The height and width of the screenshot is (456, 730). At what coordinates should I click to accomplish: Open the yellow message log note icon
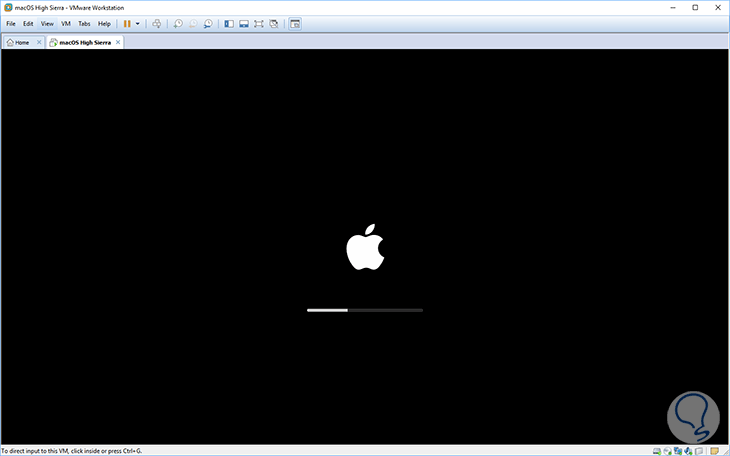click(714, 451)
